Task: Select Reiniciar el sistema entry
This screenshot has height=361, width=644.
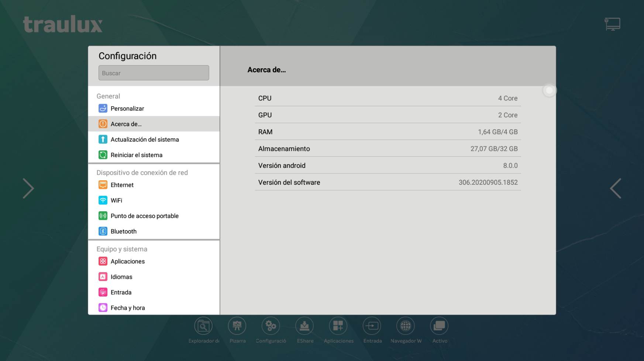Action: tap(154, 155)
